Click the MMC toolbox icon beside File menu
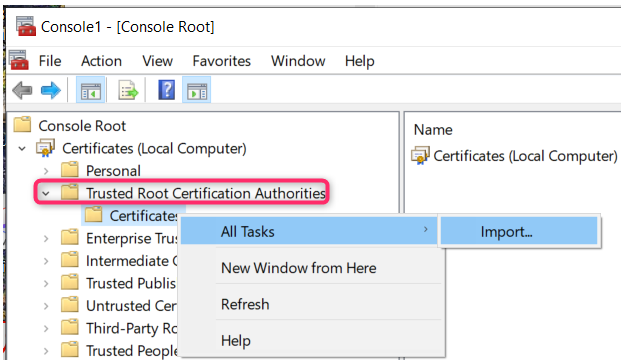This screenshot has width=623, height=364. 18,60
